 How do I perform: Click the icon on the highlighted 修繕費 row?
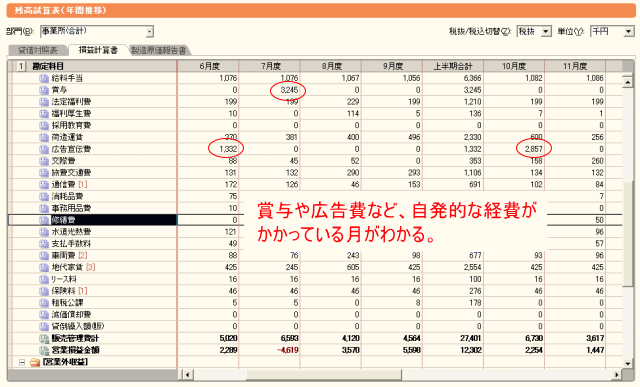pyautogui.click(x=44, y=220)
